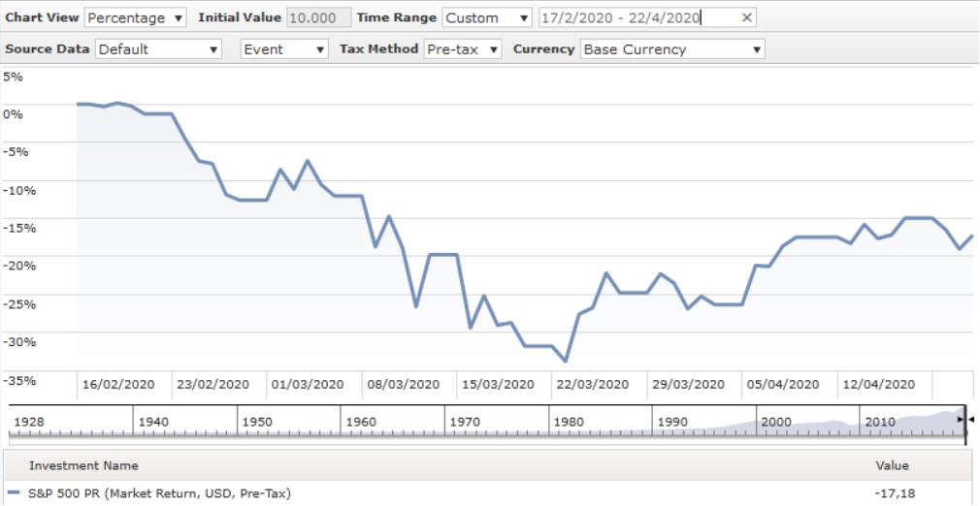The width and height of the screenshot is (980, 506).
Task: Expand the Event dropdown
Action: tap(284, 49)
